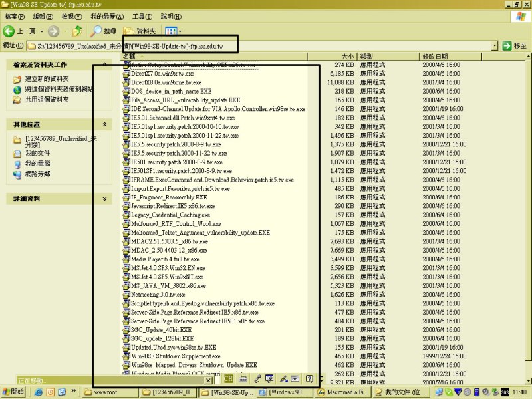Select DOS_device_in_path_name.EXE file icon

126,91
